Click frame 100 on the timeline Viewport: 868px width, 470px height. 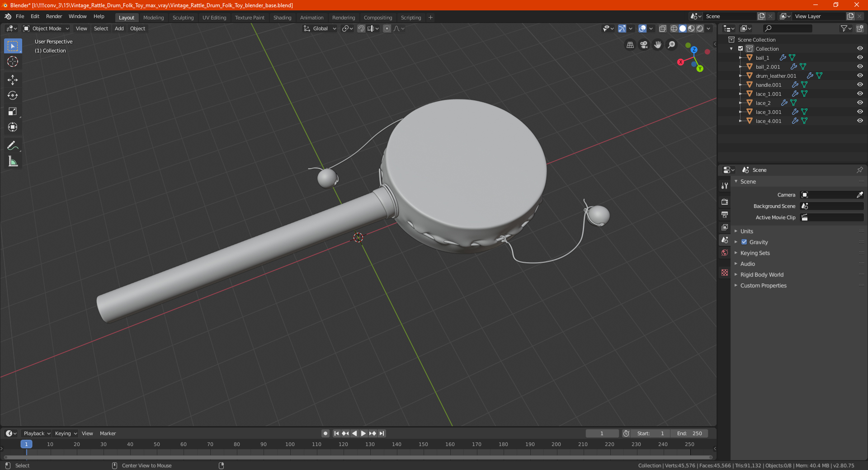(290, 444)
